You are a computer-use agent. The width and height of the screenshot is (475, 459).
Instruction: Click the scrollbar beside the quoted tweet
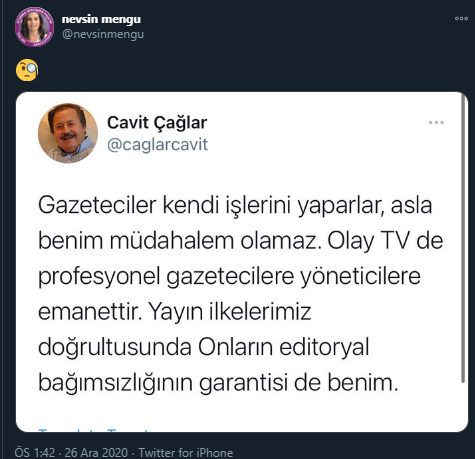(x=463, y=238)
